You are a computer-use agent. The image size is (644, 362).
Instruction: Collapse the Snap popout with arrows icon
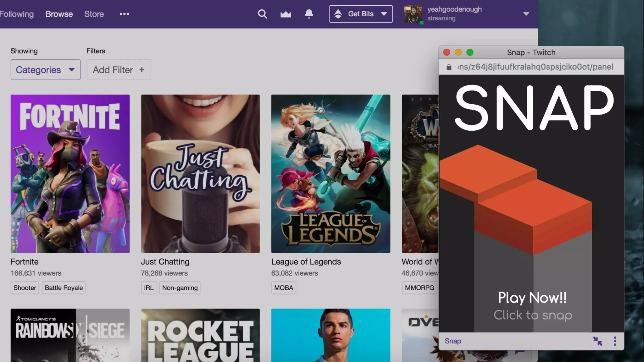point(597,341)
